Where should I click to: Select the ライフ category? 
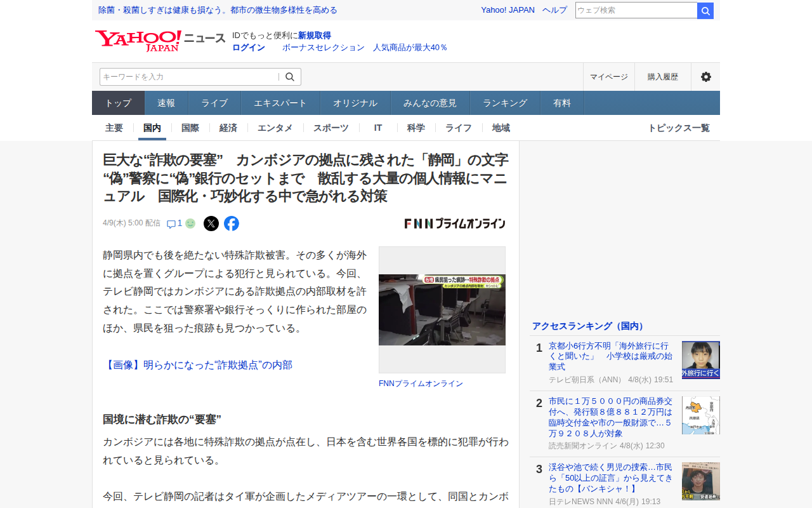click(459, 128)
